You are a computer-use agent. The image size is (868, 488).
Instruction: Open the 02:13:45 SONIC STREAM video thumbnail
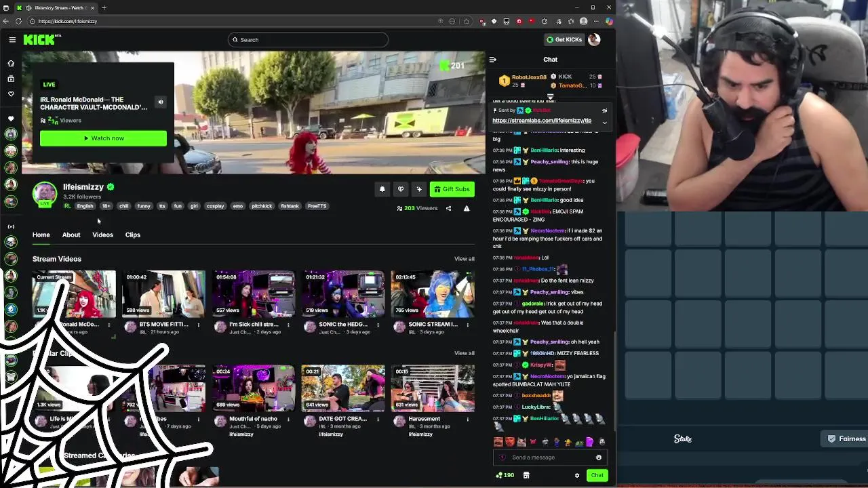pos(433,294)
